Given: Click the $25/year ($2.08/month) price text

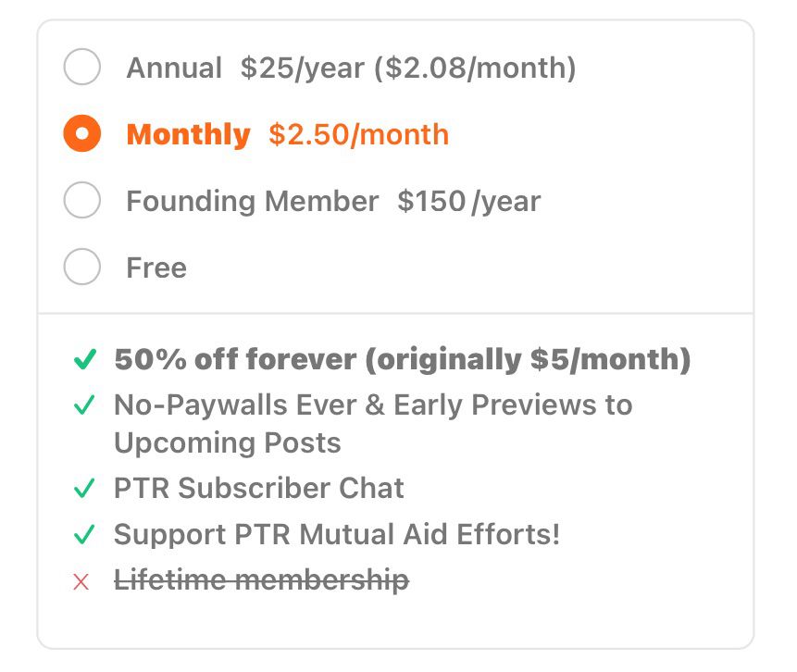Looking at the screenshot, I should coord(408,68).
